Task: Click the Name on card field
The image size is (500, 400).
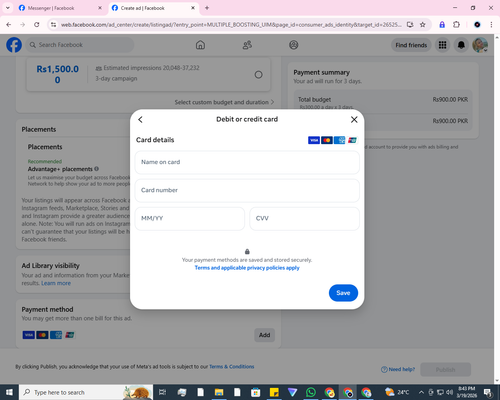Action: coord(247,162)
